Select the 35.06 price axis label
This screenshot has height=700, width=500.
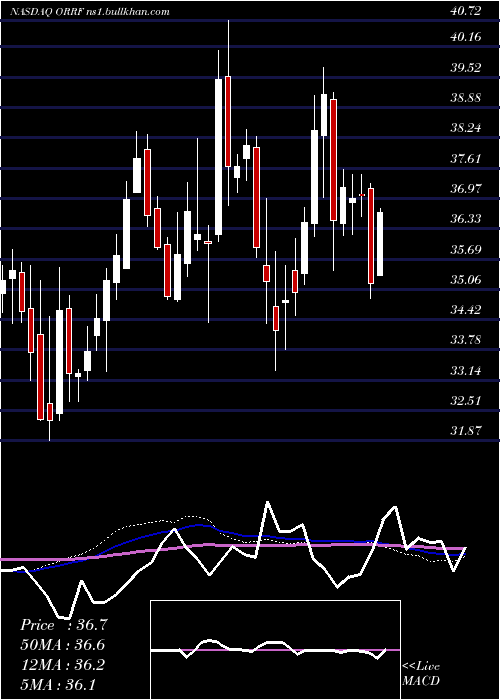click(466, 279)
